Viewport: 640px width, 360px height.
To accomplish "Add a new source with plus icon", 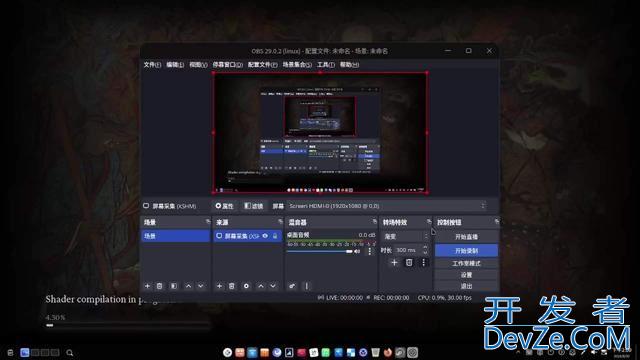I will coord(219,286).
